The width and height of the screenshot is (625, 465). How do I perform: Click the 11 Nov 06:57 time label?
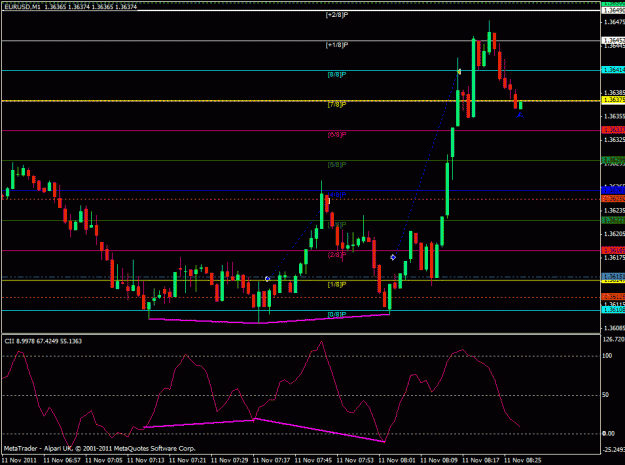point(62,460)
